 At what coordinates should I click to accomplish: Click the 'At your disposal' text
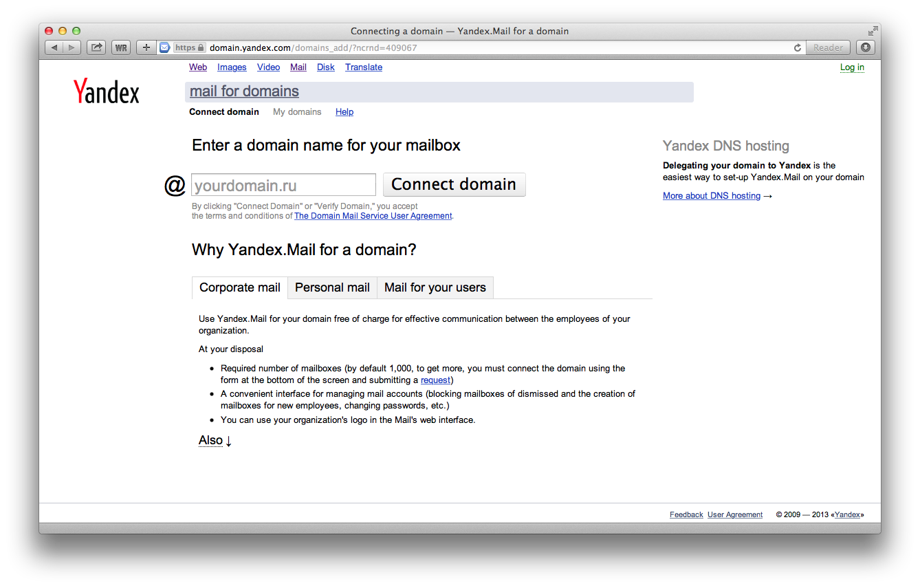pos(231,349)
